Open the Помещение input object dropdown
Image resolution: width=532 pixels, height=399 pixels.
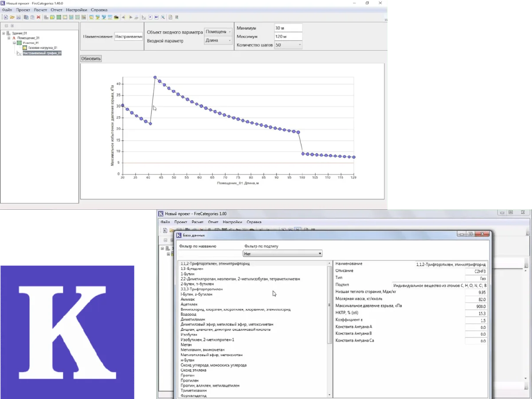pyautogui.click(x=218, y=32)
